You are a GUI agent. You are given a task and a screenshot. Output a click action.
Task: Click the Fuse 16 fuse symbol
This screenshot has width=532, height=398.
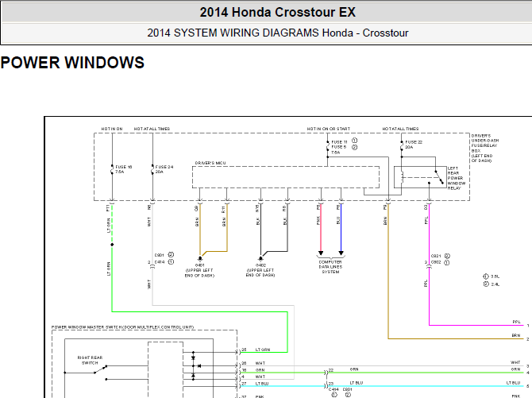[x=112, y=169]
